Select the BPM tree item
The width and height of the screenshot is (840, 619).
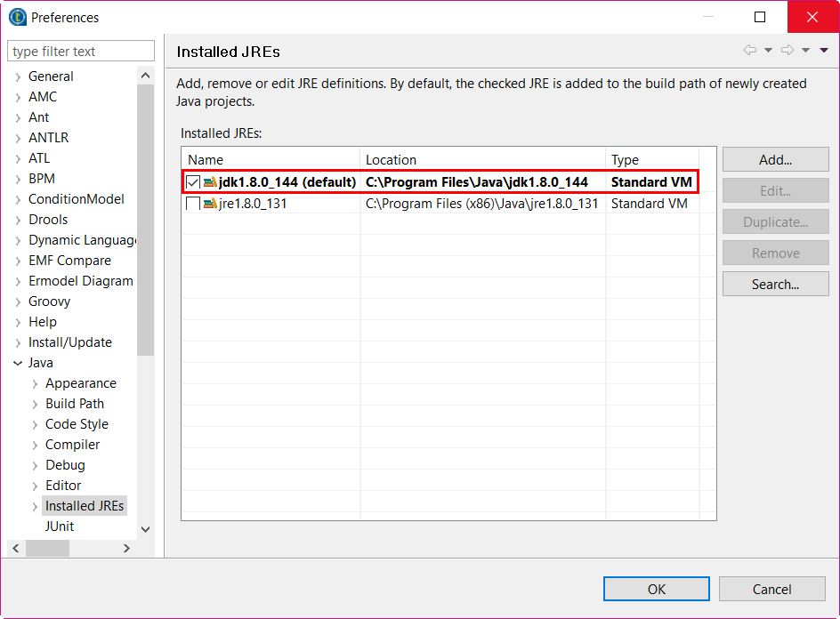point(42,178)
